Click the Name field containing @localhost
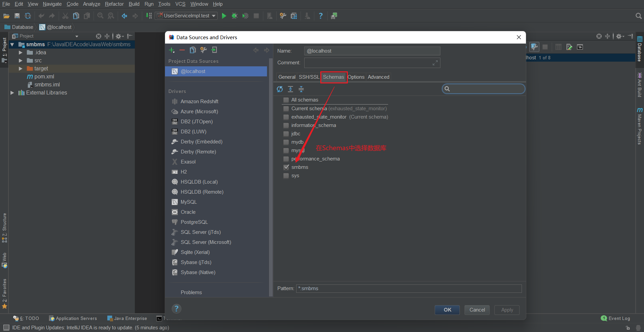This screenshot has width=644, height=332. [x=372, y=51]
